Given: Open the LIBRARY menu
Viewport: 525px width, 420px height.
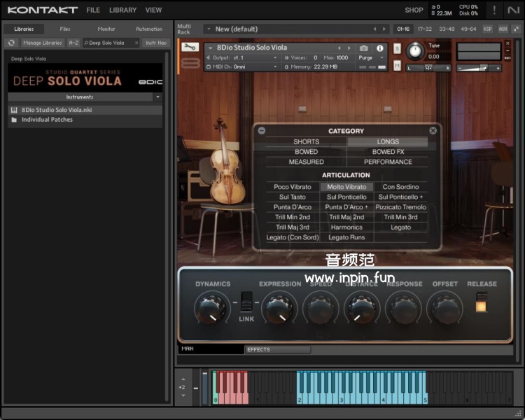Looking at the screenshot, I should tap(122, 10).
